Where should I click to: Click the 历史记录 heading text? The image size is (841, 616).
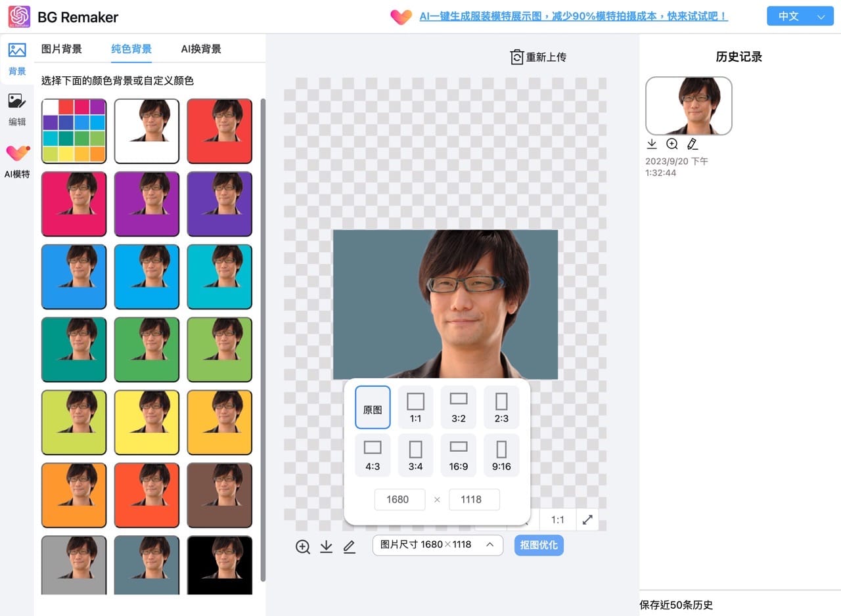click(x=739, y=57)
